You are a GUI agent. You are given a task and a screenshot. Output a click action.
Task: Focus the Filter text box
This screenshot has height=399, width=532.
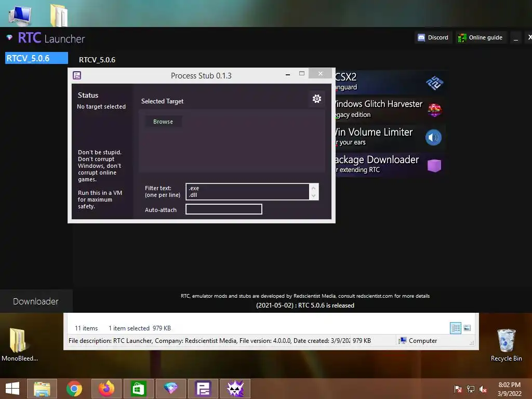[x=247, y=191]
